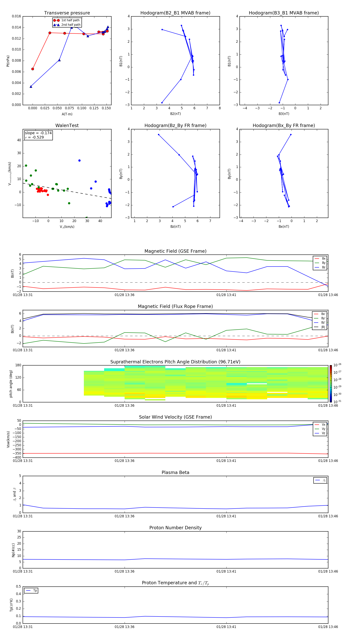Click the 'Hodogram(Bz_By FR frame)' title
This screenshot has width=351, height=644.
point(175,125)
